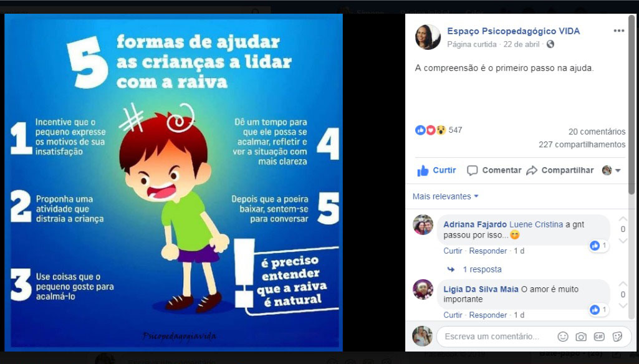
Task: Open the post options three-dot menu
Action: [618, 31]
